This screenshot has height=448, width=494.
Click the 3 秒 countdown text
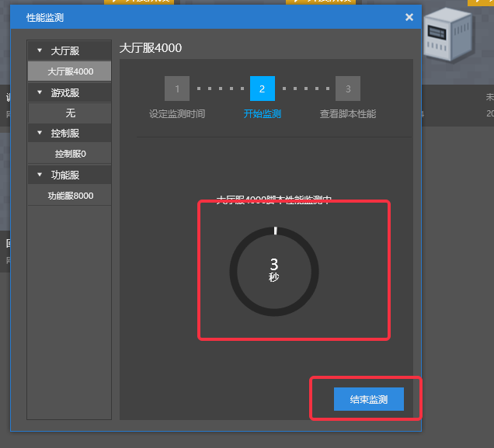pos(274,269)
